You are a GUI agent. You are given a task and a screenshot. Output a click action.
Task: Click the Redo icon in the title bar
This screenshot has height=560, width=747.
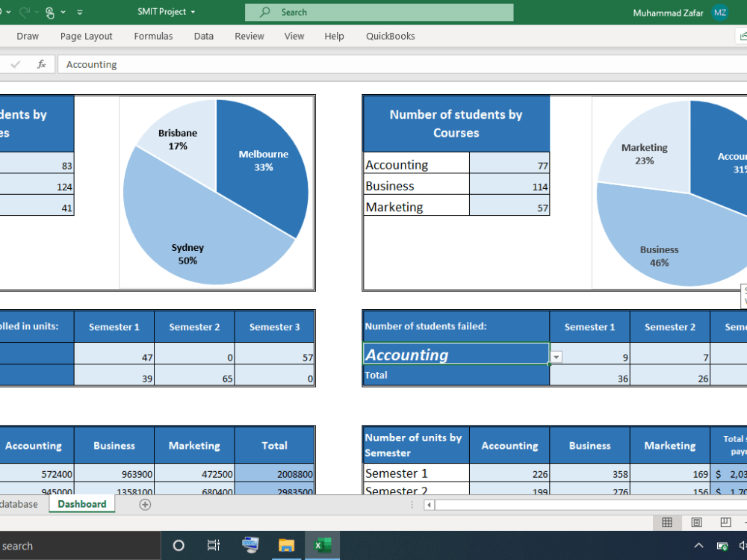[x=25, y=11]
